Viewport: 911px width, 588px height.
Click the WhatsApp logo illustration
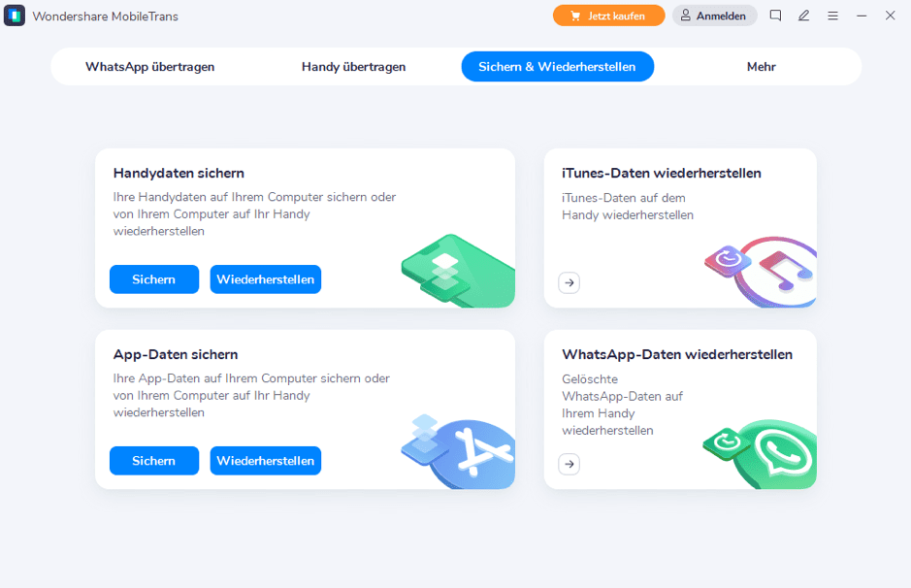[761, 454]
